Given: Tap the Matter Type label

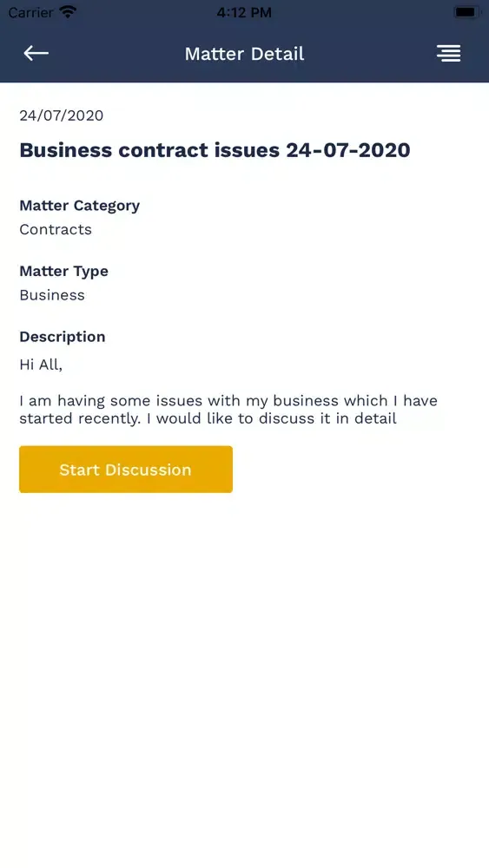Looking at the screenshot, I should click(63, 271).
